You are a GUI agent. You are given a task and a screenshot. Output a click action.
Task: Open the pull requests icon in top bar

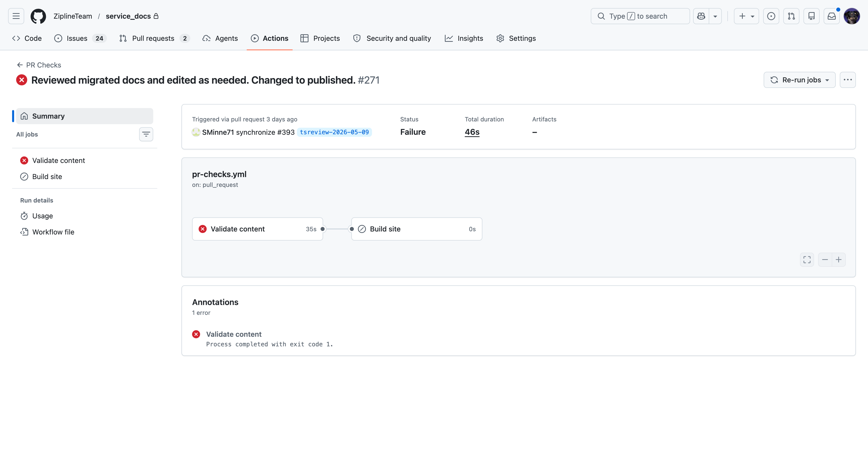pos(791,16)
